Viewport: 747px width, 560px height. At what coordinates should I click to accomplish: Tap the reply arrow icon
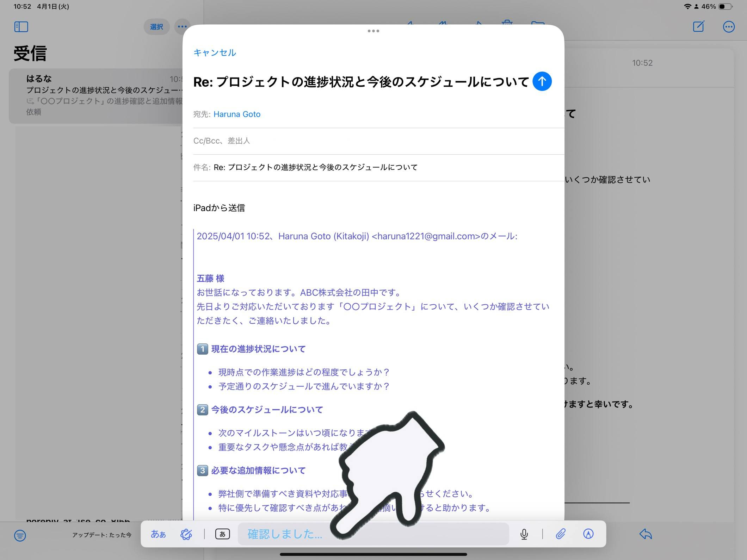[646, 534]
